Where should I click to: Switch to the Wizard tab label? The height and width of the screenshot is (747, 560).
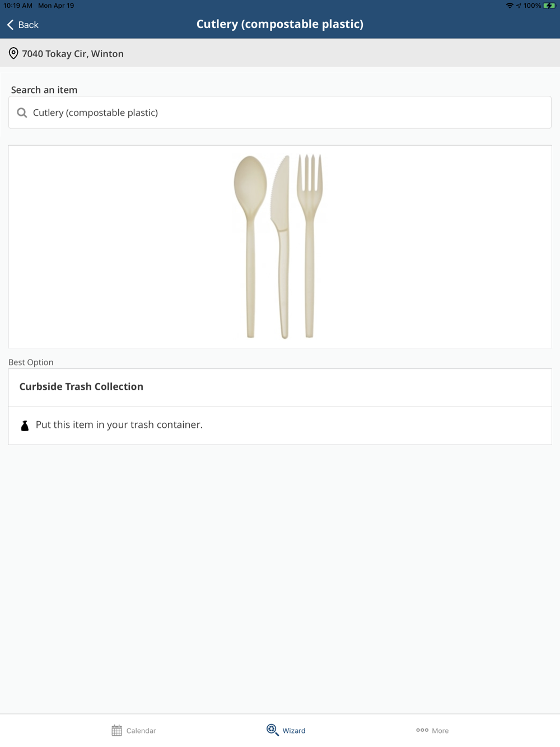tap(294, 731)
